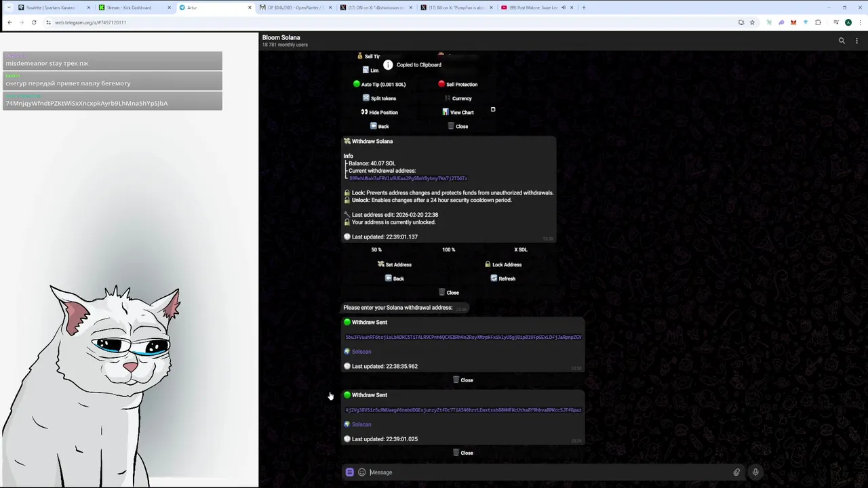Viewport: 868px width, 488px height.
Task: Click the site info icon in address bar
Action: [x=48, y=22]
